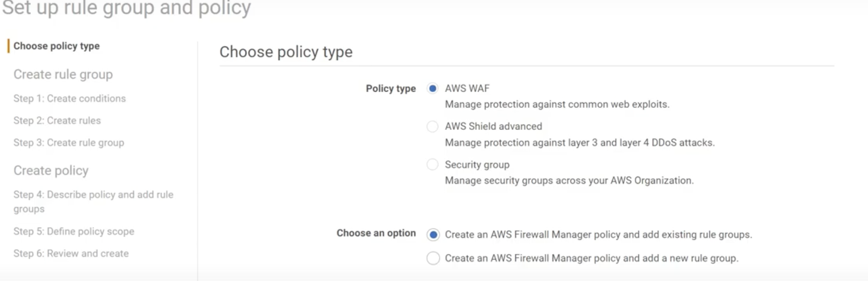Viewport: 868px width, 281px height.
Task: Click 'Manage protection against common web exploits' text
Action: (557, 105)
